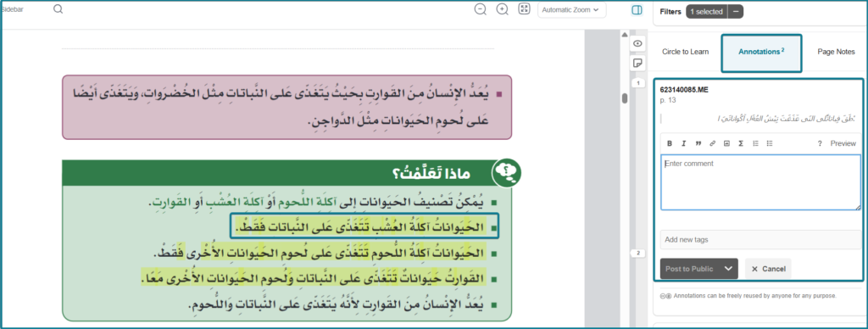The height and width of the screenshot is (329, 868).
Task: Cancel the annotation
Action: tap(768, 269)
